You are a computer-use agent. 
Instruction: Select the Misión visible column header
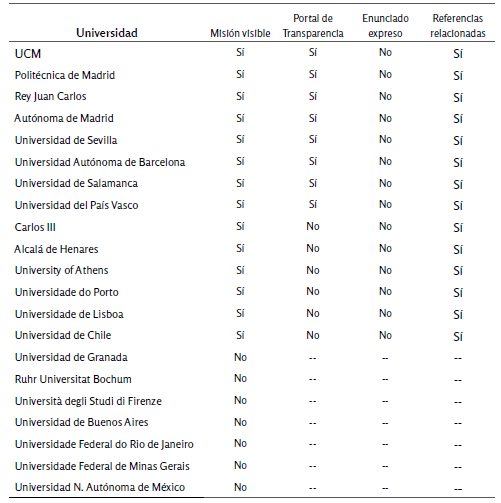point(240,33)
